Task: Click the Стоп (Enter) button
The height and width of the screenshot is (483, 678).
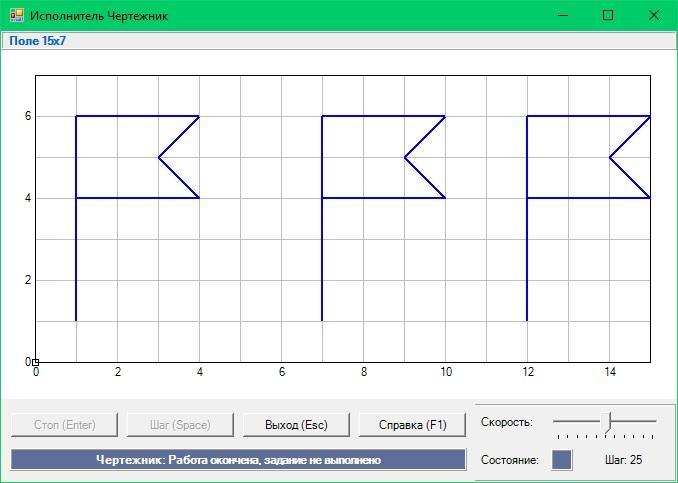Action: 64,425
